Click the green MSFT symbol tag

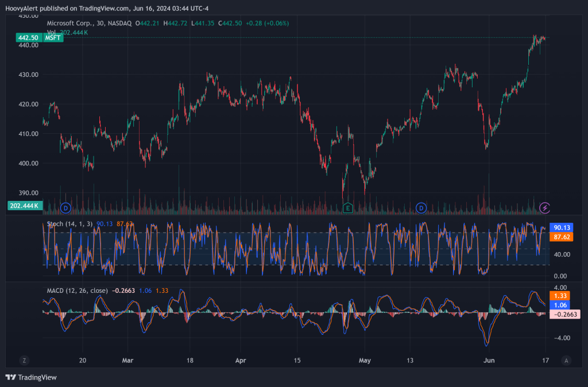coord(53,38)
